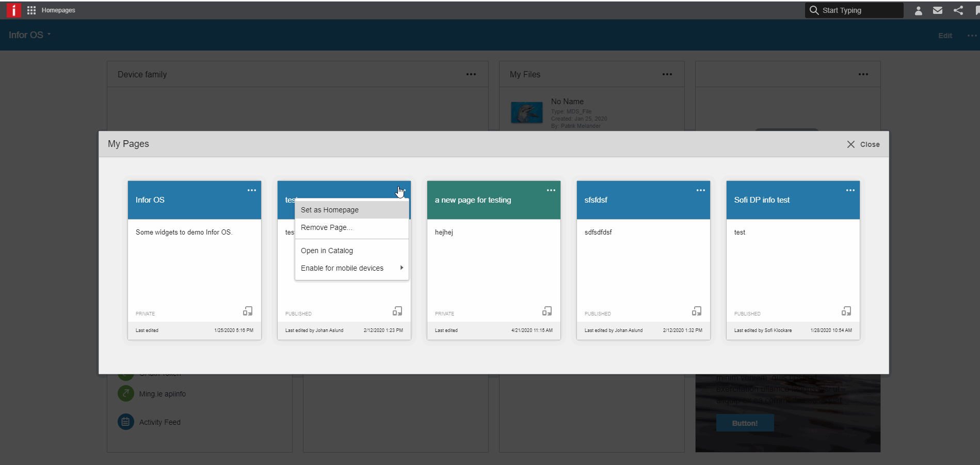Focus the Start Typing search field

(854, 10)
